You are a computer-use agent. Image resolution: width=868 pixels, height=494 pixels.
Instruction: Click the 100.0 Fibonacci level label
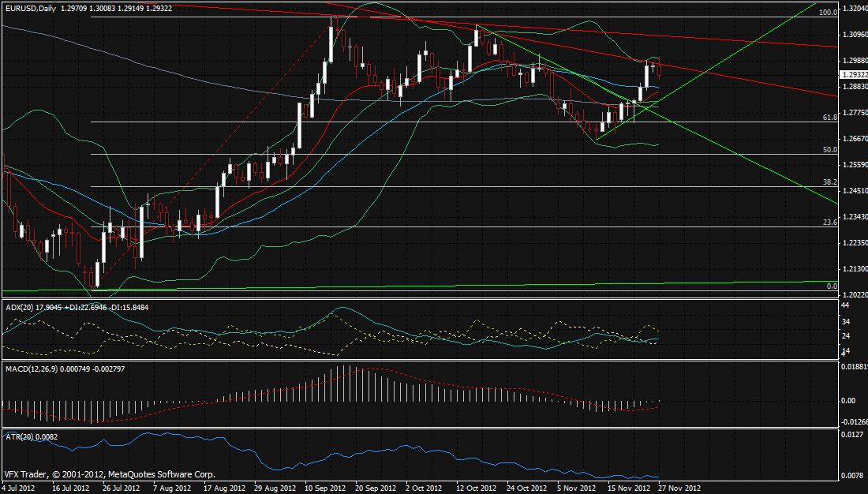coord(828,13)
